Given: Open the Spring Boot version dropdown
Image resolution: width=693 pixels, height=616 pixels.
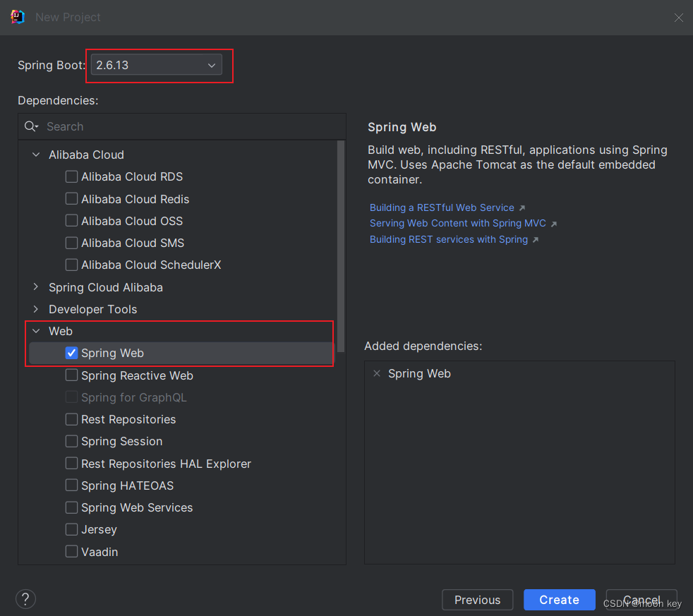Looking at the screenshot, I should [x=156, y=65].
